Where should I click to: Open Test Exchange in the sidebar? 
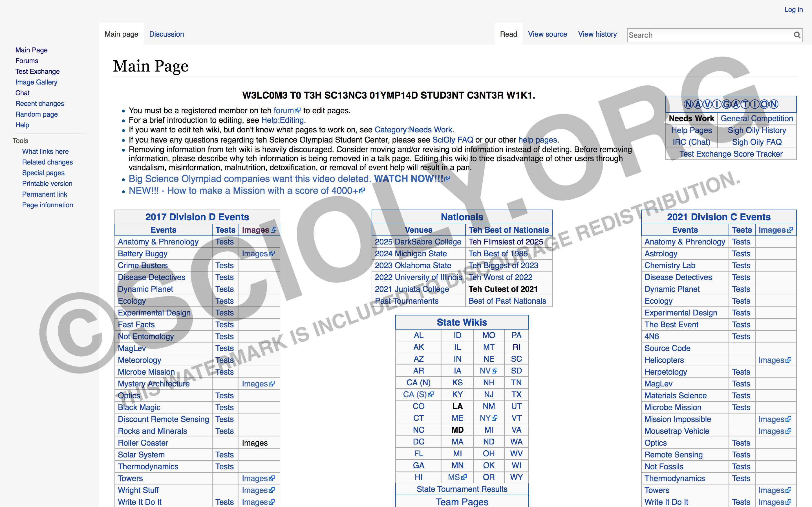click(x=37, y=72)
